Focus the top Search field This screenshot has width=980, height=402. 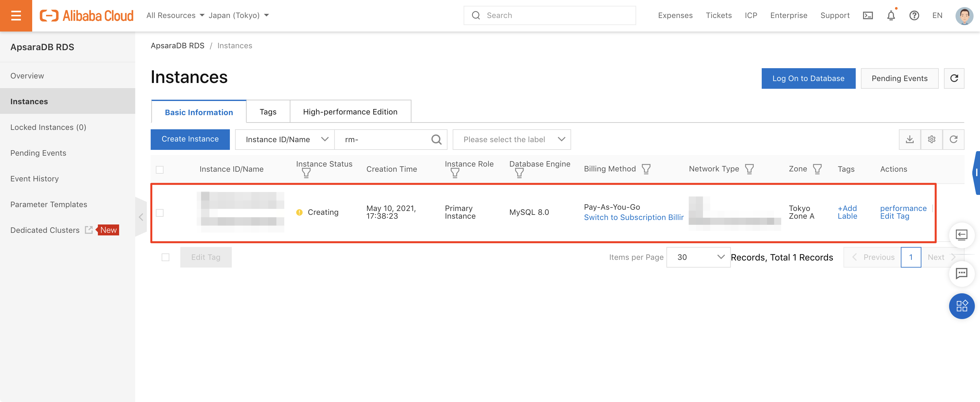click(549, 15)
